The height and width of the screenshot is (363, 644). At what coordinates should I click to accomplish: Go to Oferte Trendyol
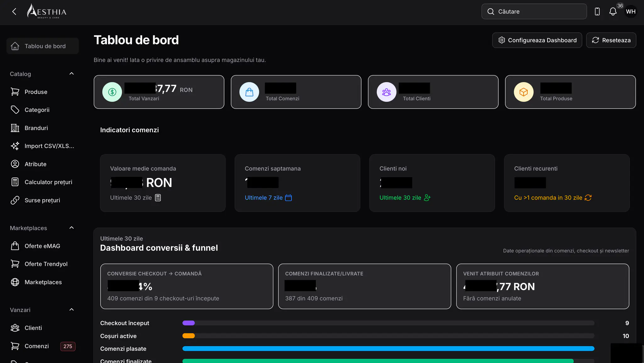click(x=42, y=264)
